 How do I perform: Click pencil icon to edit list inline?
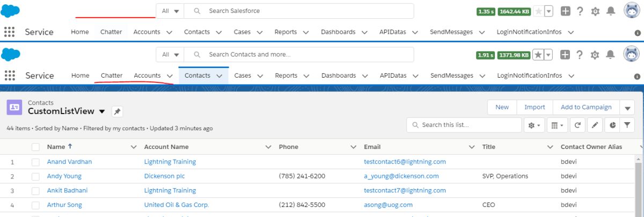pos(595,125)
